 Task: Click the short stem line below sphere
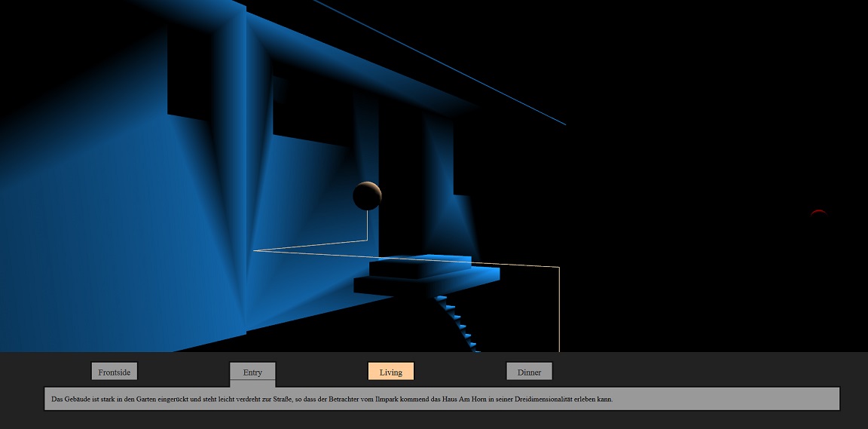367,225
